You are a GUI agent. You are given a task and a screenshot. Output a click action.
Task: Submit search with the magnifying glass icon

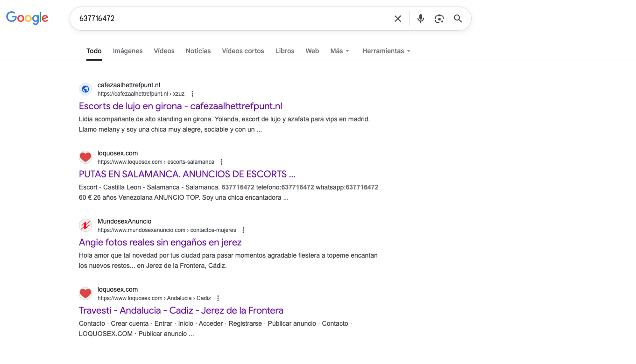pyautogui.click(x=458, y=19)
